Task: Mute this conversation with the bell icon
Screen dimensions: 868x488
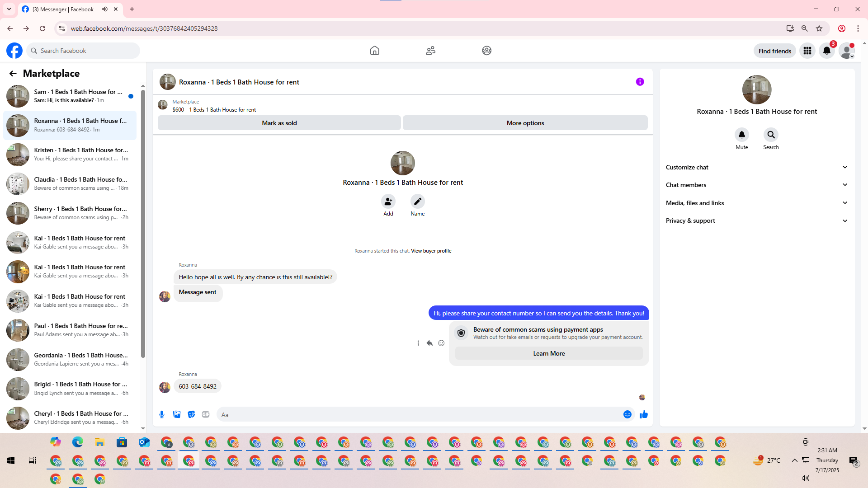Action: coord(742,135)
